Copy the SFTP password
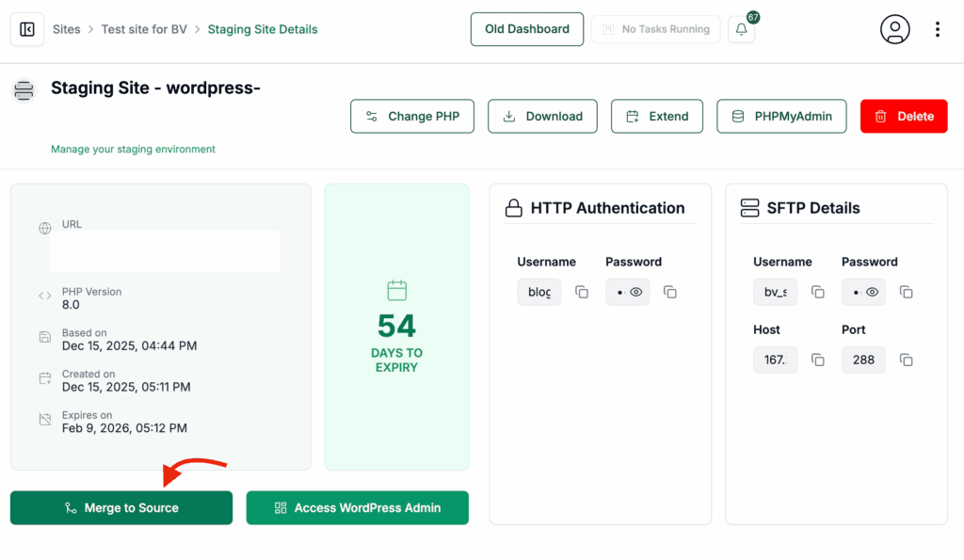This screenshot has width=964, height=560. (x=907, y=292)
